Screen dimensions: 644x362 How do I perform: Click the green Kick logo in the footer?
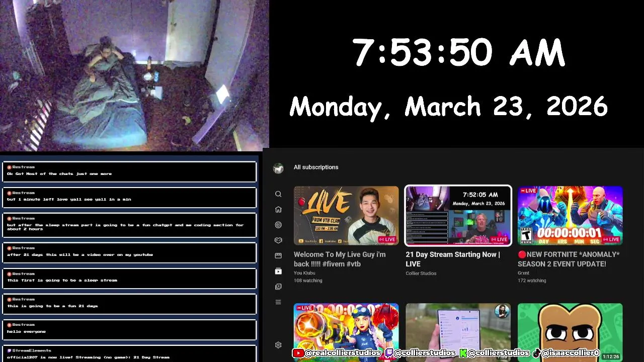(463, 353)
